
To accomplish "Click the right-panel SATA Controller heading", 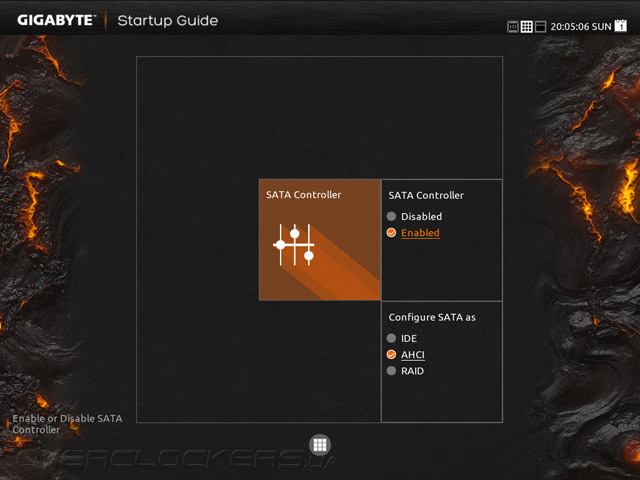I will [426, 196].
